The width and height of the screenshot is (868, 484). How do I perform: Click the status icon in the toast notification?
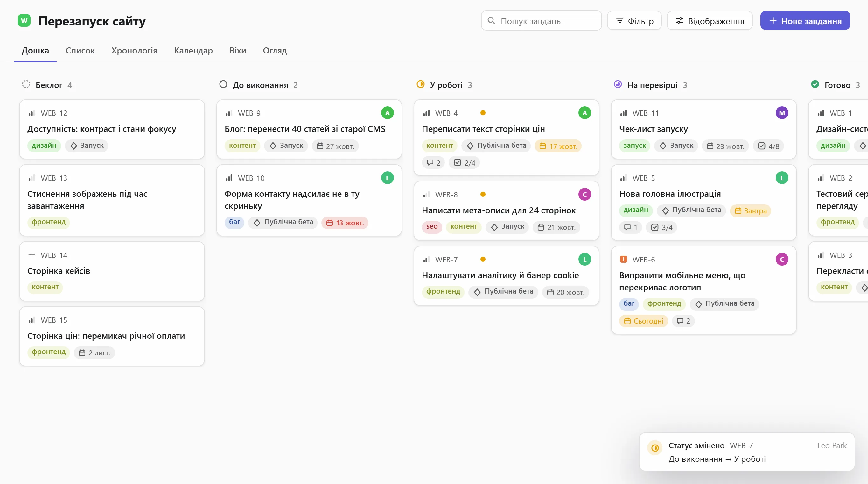click(x=655, y=448)
